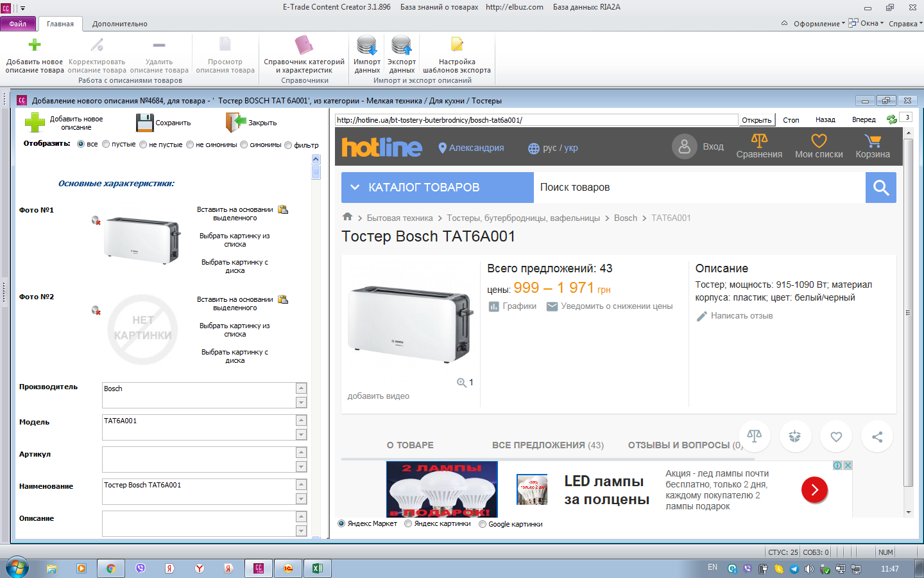
Task: Click the home breadcrumb icon
Action: 347,217
